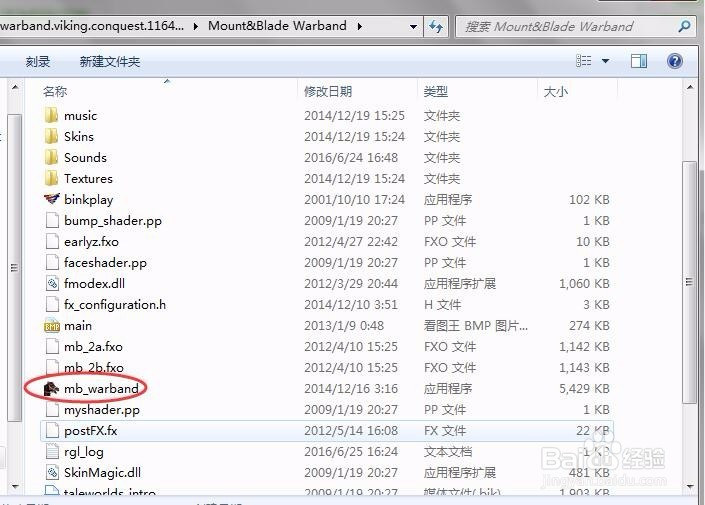Click the FX 文件 type cell
Viewport: 705px width, 505px height.
(444, 431)
